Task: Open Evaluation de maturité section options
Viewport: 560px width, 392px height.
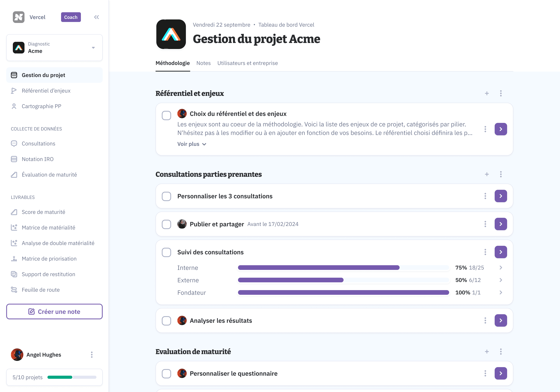Action: point(501,352)
